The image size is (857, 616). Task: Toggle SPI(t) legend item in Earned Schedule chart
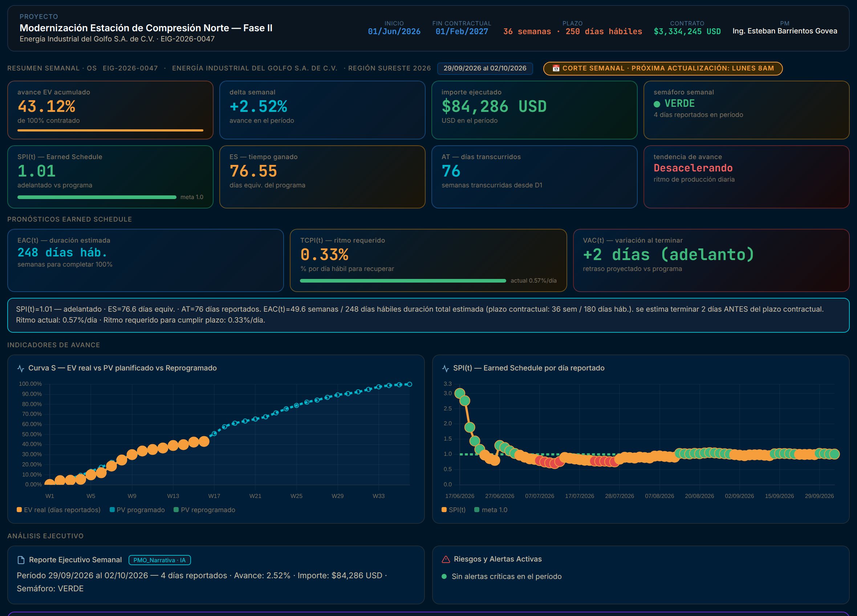454,510
